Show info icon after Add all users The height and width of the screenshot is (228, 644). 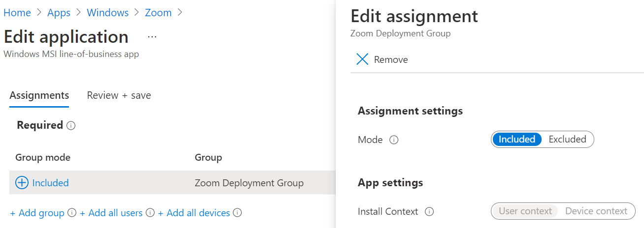(x=150, y=213)
